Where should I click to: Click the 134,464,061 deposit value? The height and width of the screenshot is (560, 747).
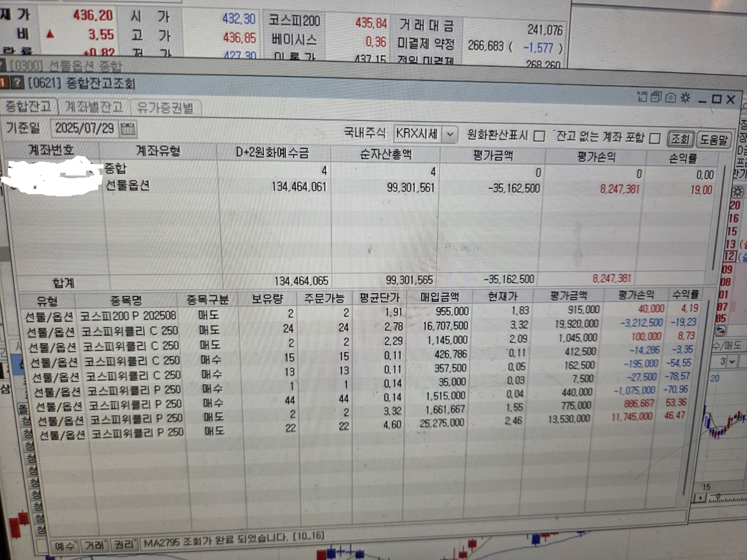pyautogui.click(x=299, y=187)
